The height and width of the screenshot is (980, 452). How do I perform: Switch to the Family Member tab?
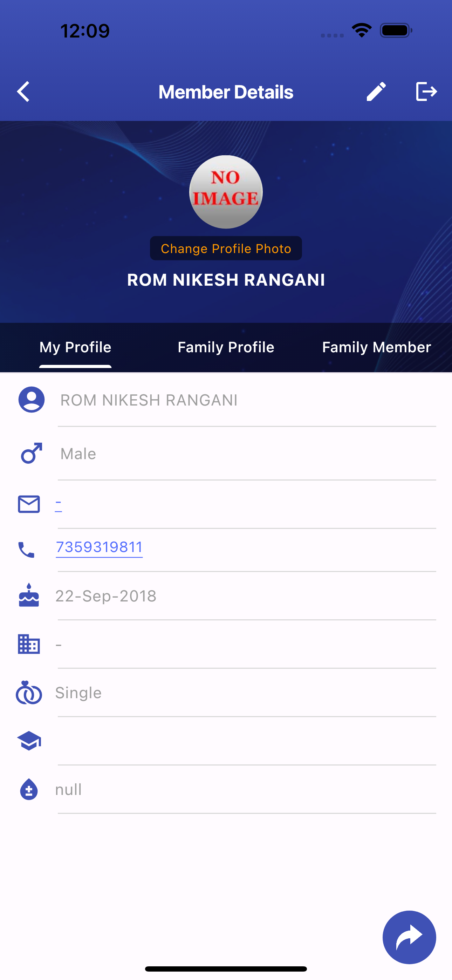pyautogui.click(x=377, y=347)
